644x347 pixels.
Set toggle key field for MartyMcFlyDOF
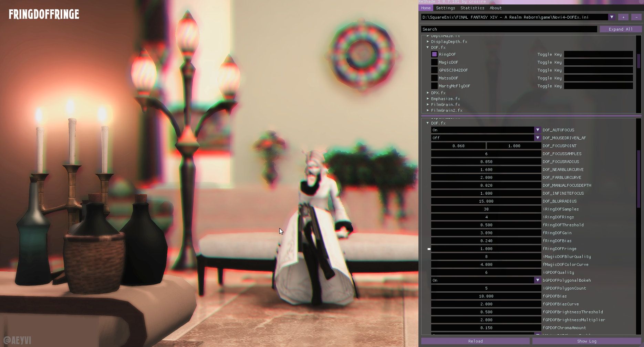point(598,86)
